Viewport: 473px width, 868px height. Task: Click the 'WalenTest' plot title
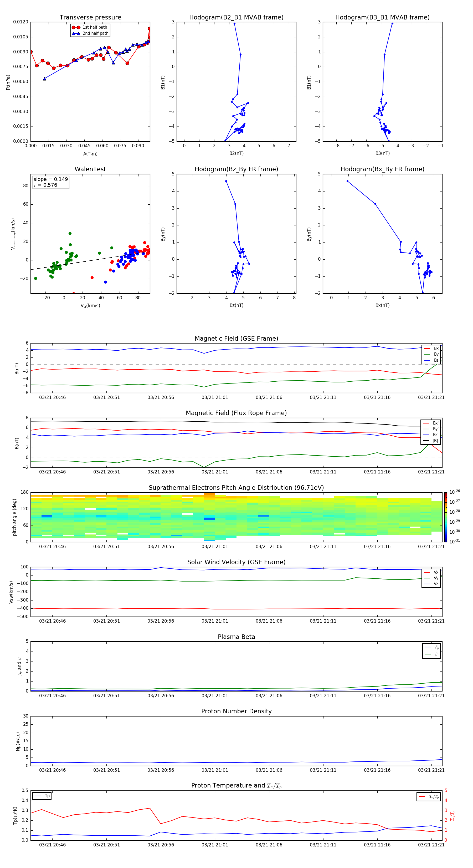tap(90, 169)
